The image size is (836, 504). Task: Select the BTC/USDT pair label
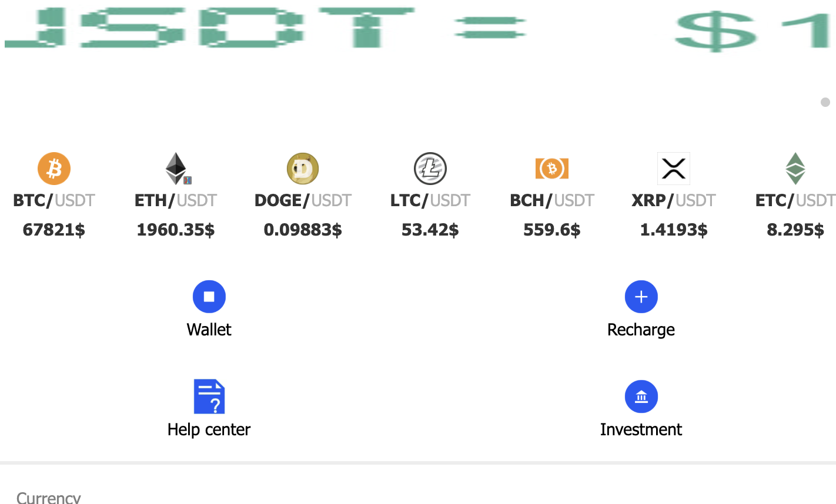54,200
